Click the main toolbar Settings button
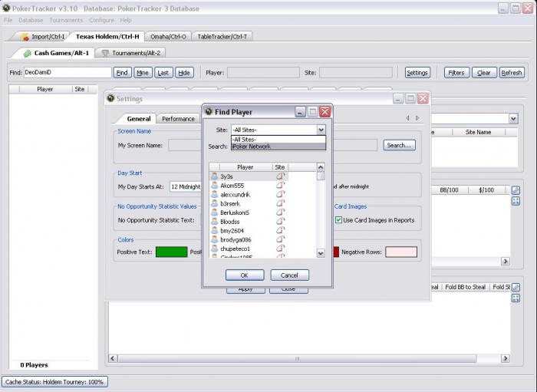 (417, 73)
